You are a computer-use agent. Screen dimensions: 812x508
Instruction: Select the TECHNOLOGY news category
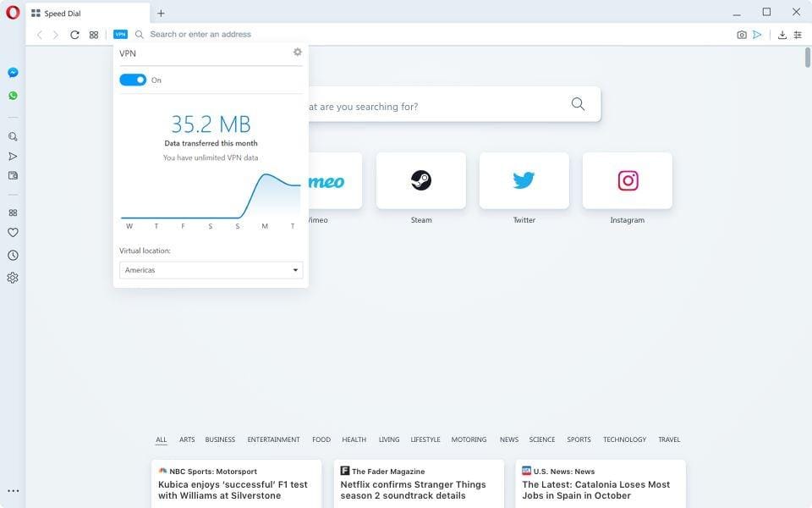tap(624, 439)
